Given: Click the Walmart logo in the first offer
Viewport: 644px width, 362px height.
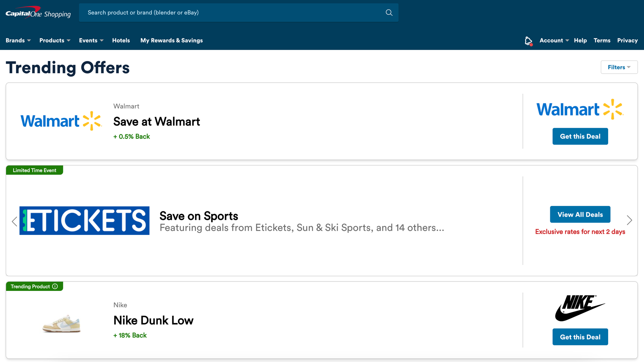Looking at the screenshot, I should [x=61, y=121].
